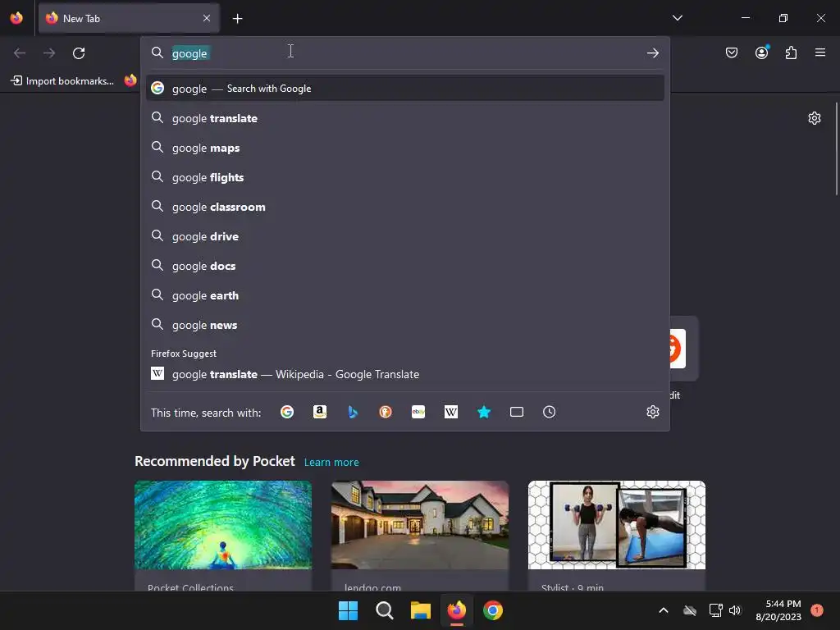
Task: Open the notification badge in tray
Action: (816, 609)
